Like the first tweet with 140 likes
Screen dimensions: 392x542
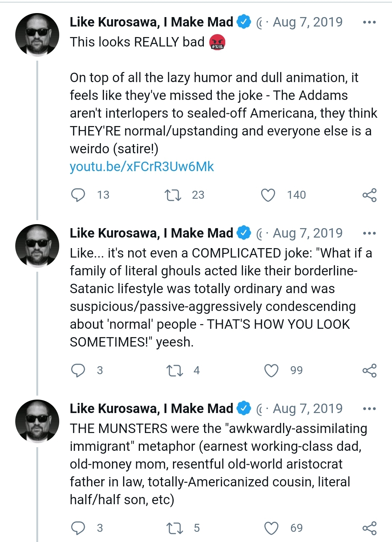[268, 195]
